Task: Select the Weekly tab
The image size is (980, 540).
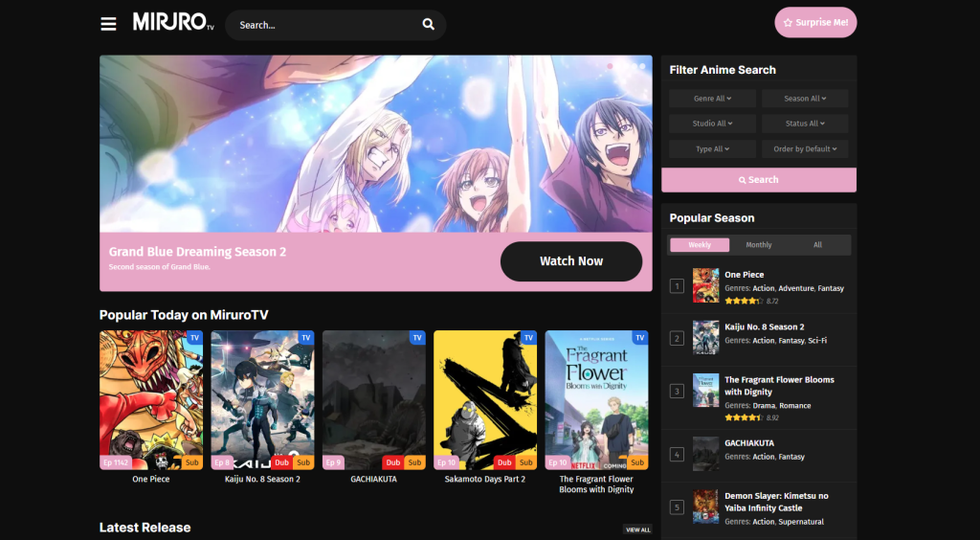Action: click(700, 245)
